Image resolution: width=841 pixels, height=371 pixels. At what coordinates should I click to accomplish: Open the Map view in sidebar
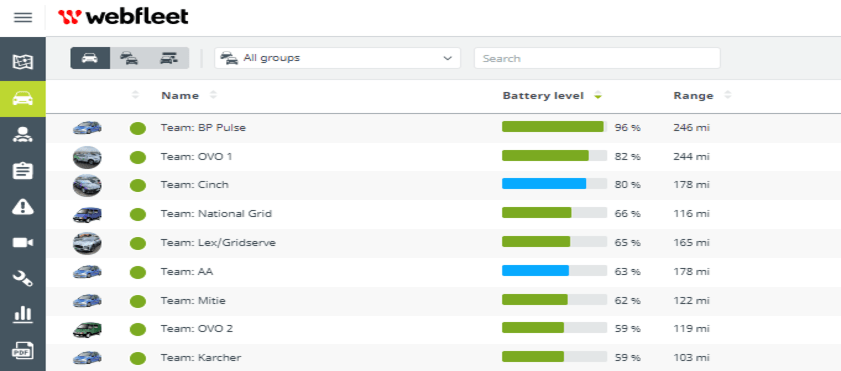click(23, 62)
